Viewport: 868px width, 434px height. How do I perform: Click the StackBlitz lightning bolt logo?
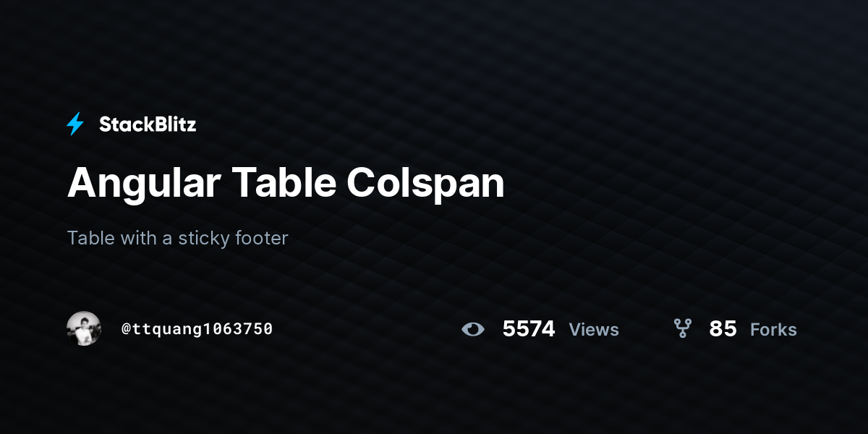click(x=75, y=124)
